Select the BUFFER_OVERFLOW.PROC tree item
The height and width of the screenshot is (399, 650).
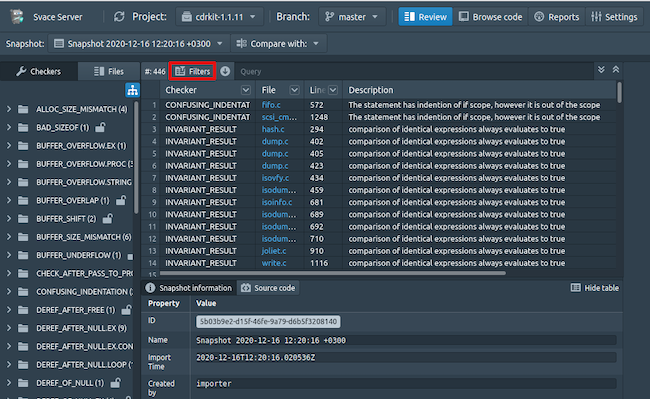point(85,164)
